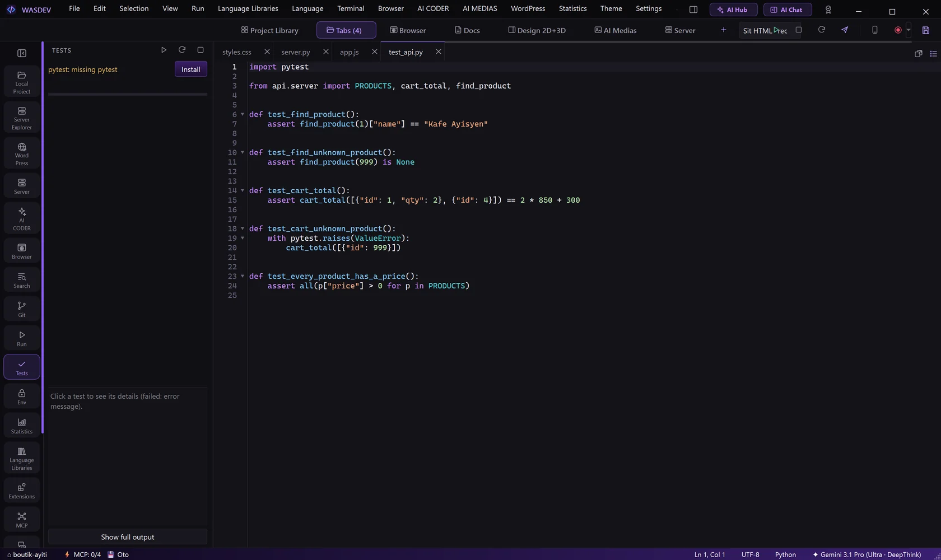Toggle the red record button
The image size is (941, 560).
[x=898, y=30]
